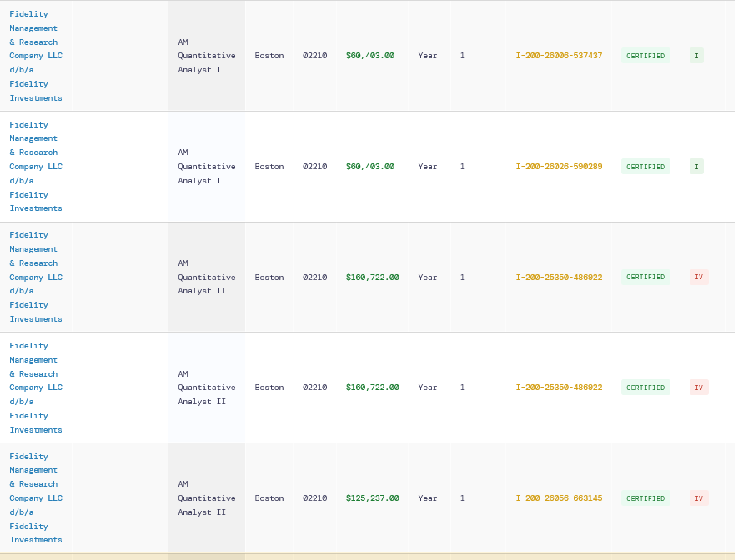This screenshot has width=748, height=560.
Task: Click the Year unit in row I-200-26026-590289
Action: [x=428, y=167]
